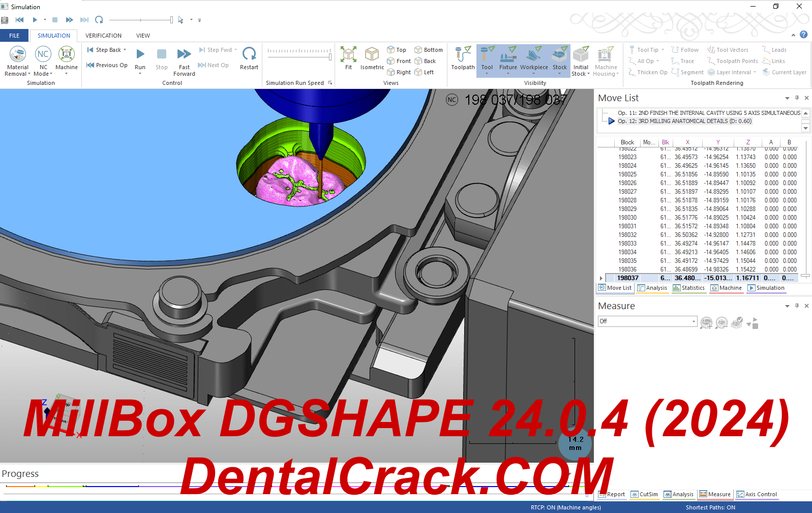Click Fast Forward in the Control group
This screenshot has height=513, width=812.
click(184, 61)
